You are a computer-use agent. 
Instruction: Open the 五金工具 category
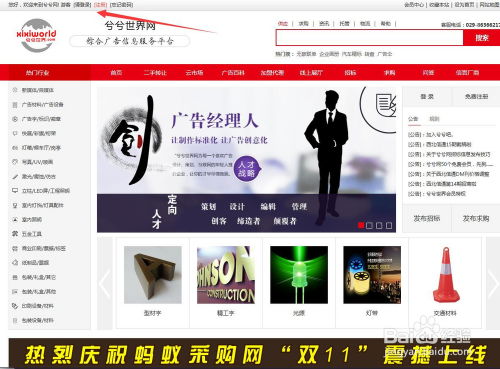[x=32, y=234]
